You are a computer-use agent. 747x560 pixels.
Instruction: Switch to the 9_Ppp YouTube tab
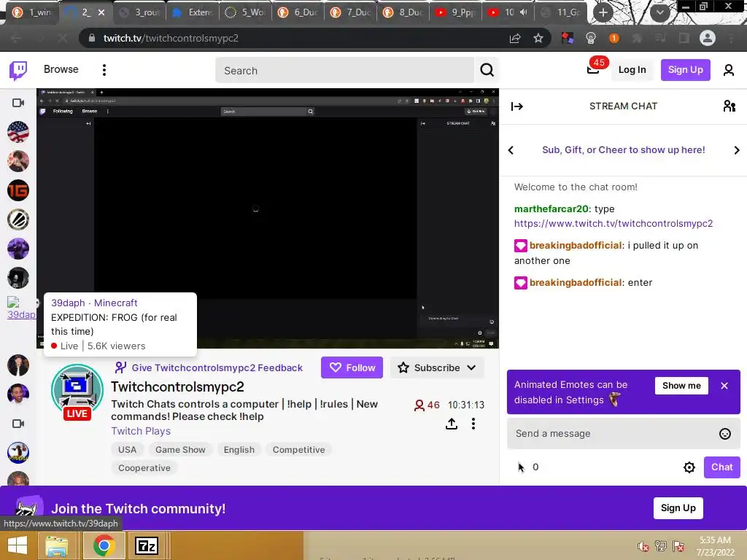click(455, 12)
